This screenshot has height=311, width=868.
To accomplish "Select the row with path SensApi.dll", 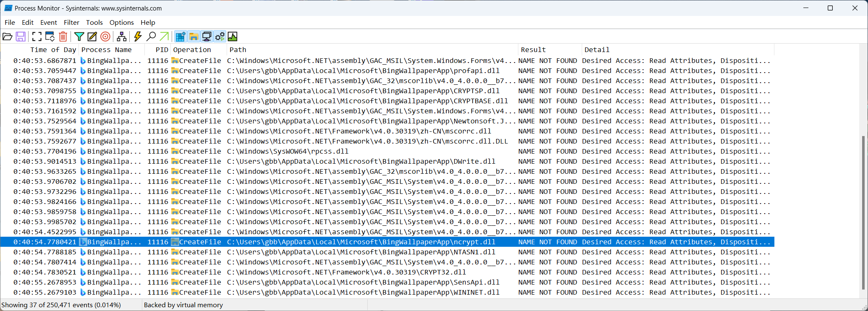I will pos(387,282).
